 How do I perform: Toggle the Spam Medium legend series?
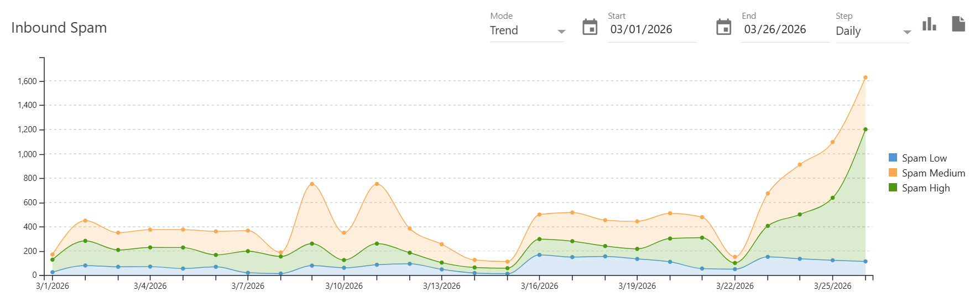pyautogui.click(x=933, y=173)
